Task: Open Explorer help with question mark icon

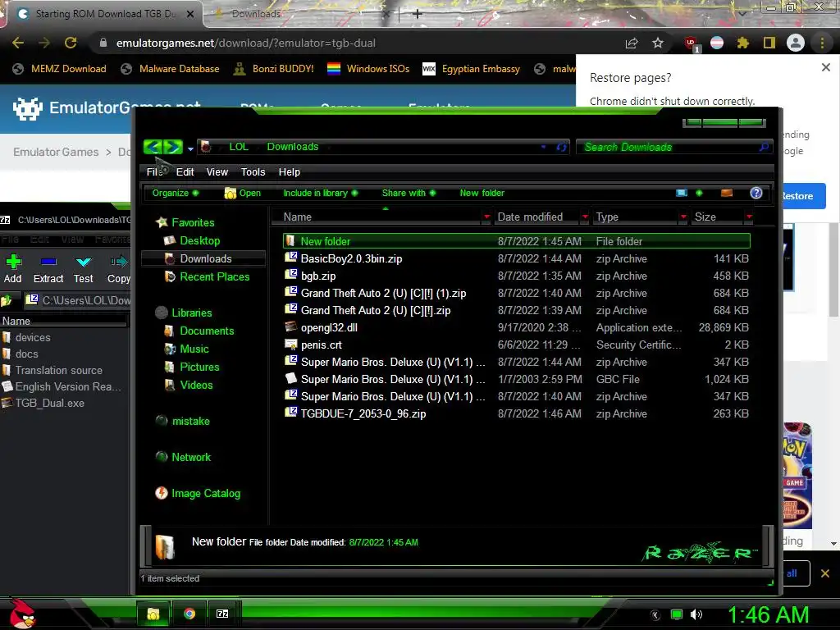Action: click(x=756, y=193)
